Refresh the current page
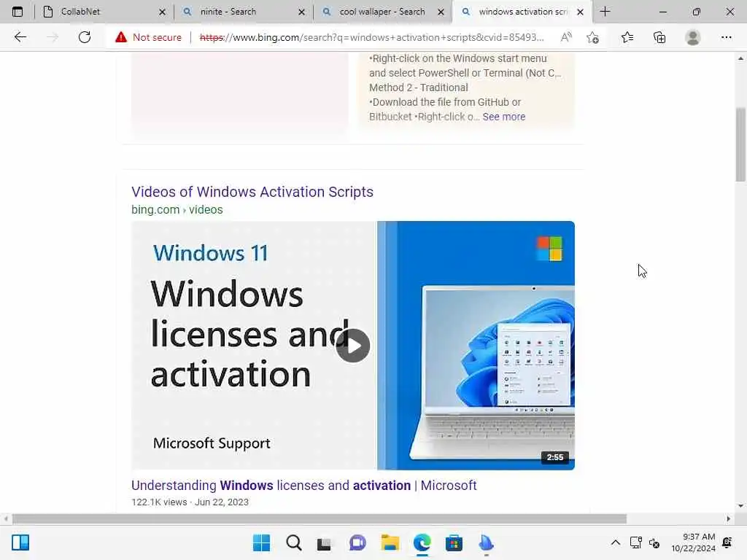The height and width of the screenshot is (560, 747). pos(85,37)
